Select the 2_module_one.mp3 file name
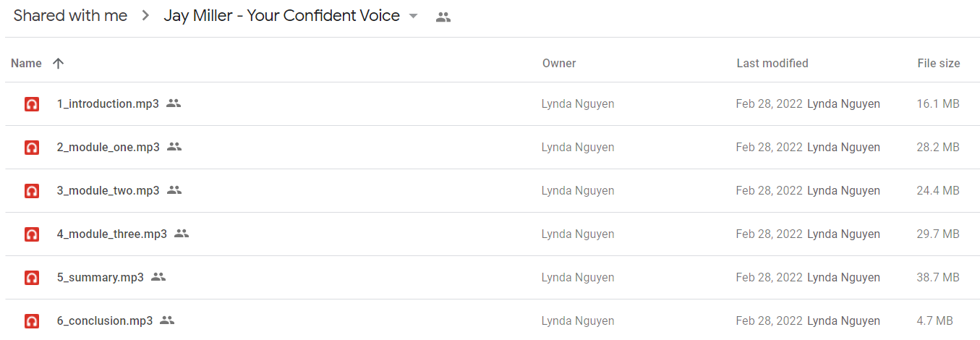 point(108,147)
